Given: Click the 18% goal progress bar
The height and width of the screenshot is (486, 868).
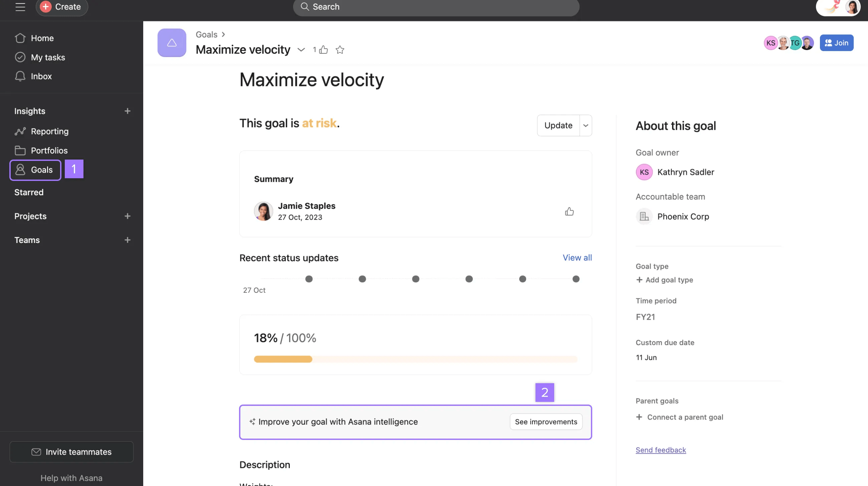Looking at the screenshot, I should (415, 359).
